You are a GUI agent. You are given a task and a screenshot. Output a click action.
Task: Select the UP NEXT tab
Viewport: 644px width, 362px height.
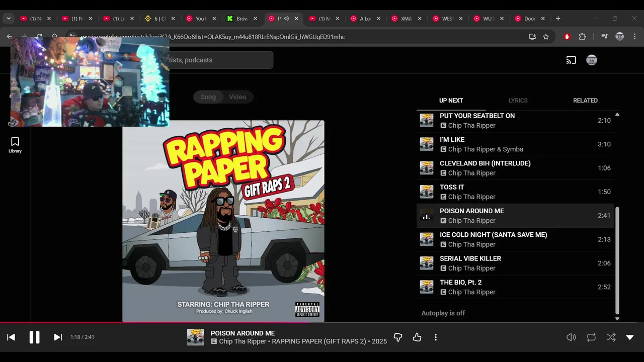coord(451,101)
